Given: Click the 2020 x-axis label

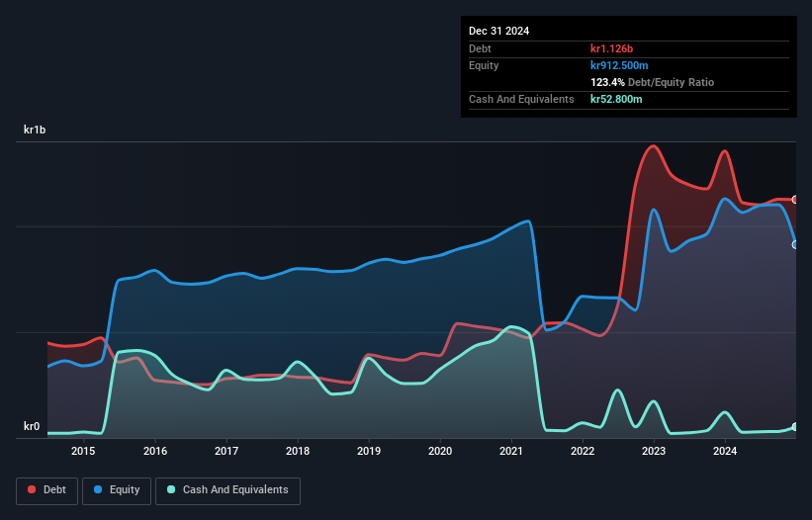Looking at the screenshot, I should (440, 451).
